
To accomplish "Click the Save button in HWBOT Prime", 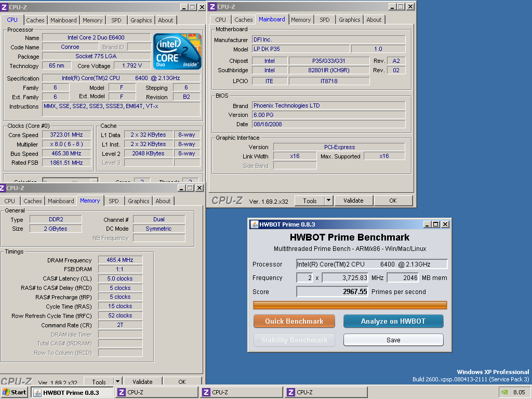I will (x=393, y=340).
